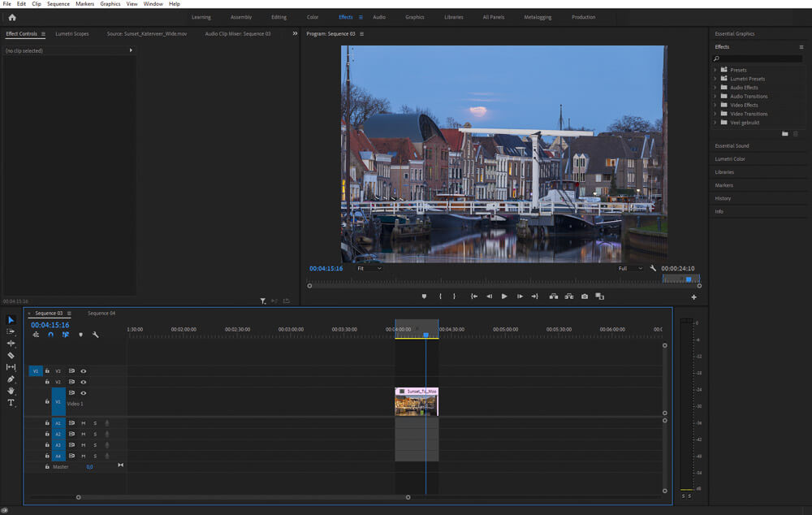Switch to the Sequence 04 tab

pyautogui.click(x=101, y=313)
